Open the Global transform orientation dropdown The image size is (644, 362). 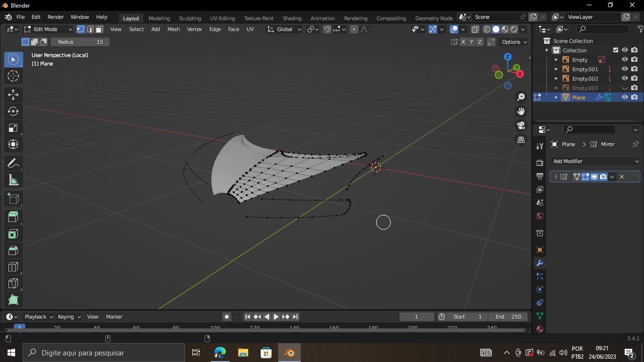[x=284, y=29]
